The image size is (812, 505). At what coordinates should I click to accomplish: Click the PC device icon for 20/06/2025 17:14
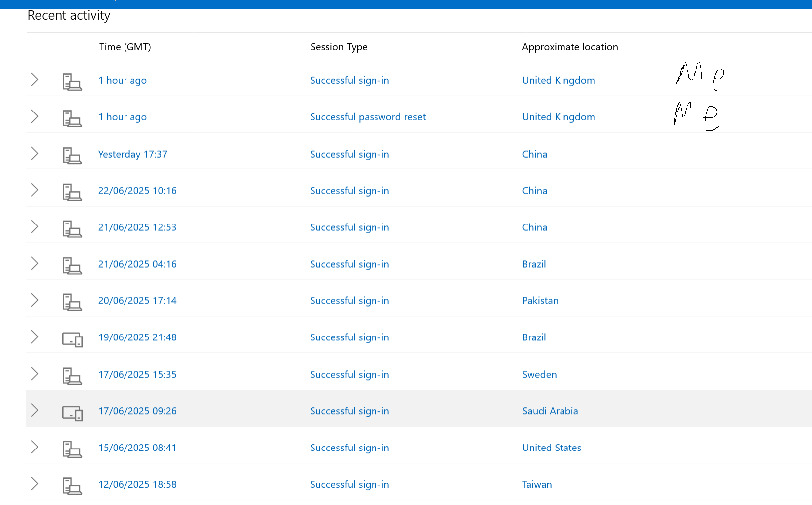72,302
